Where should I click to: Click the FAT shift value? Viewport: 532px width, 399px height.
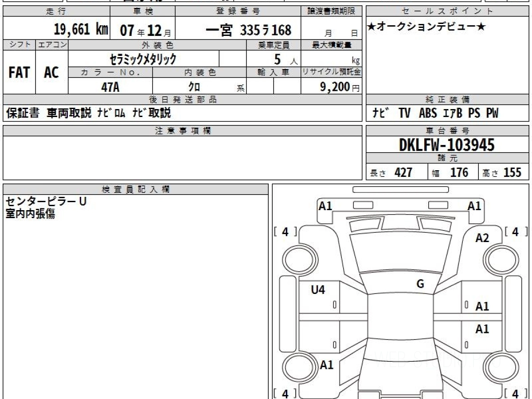(x=19, y=72)
